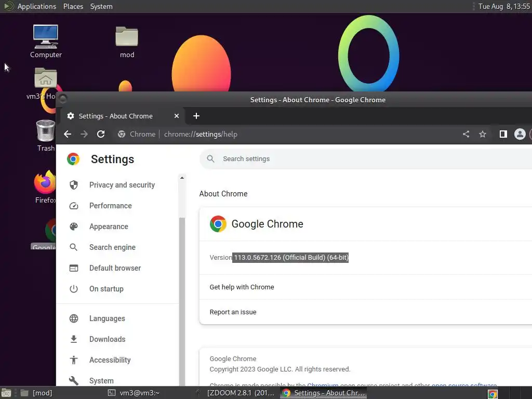Click the Chrome window menu button in titlebar
The height and width of the screenshot is (399, 532).
pyautogui.click(x=63, y=99)
